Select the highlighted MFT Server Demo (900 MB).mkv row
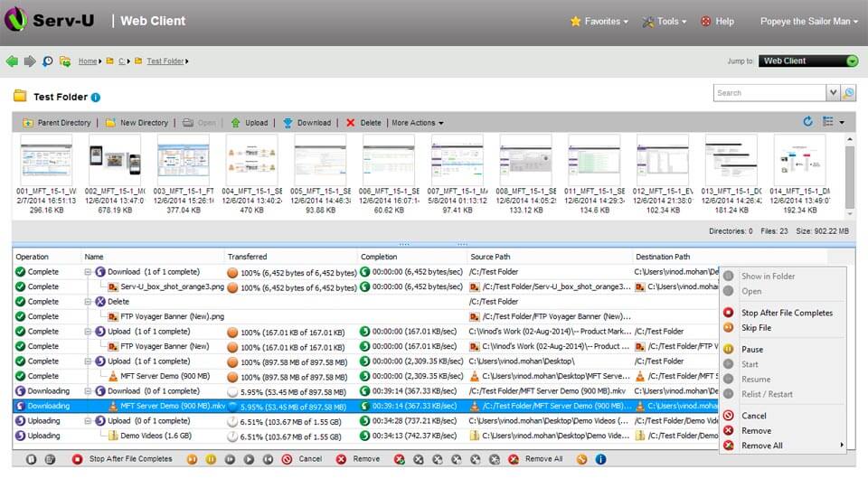The width and height of the screenshot is (868, 488). [365, 406]
